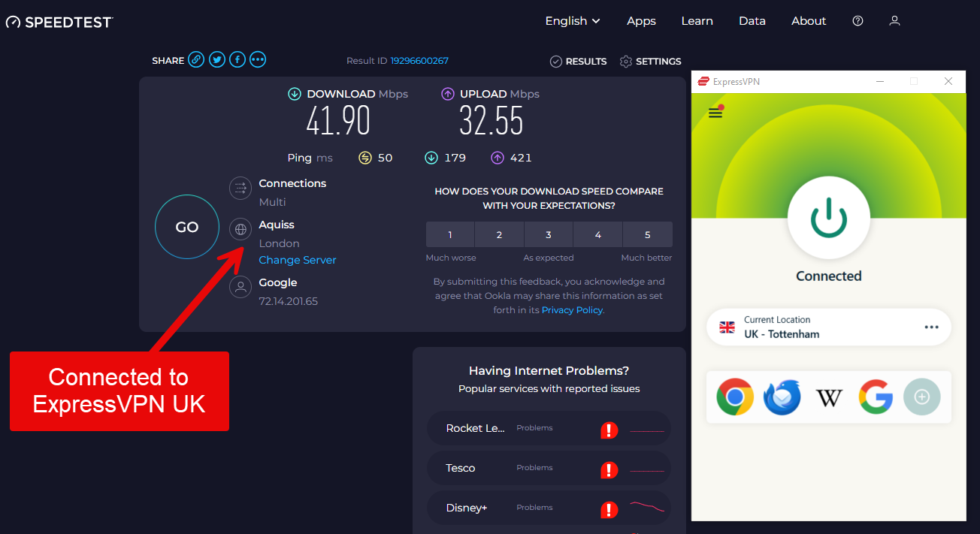The height and width of the screenshot is (534, 980).
Task: Click the download arrow icon
Action: pyautogui.click(x=295, y=94)
